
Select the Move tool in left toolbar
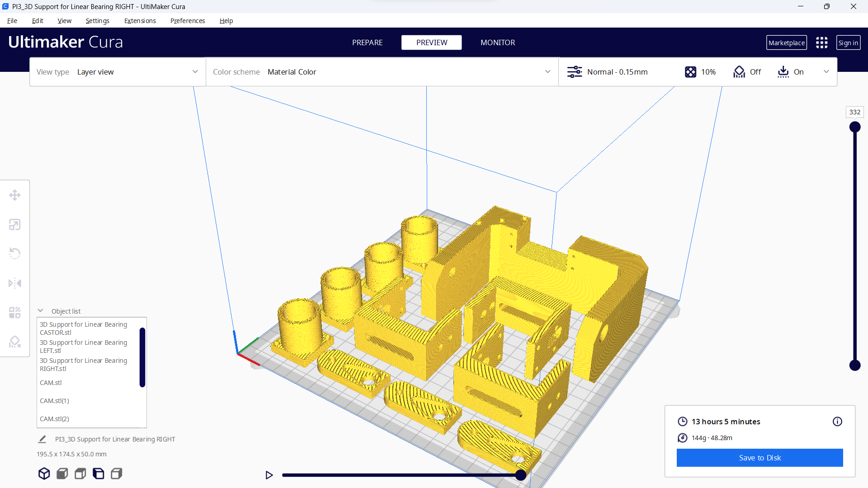point(15,195)
